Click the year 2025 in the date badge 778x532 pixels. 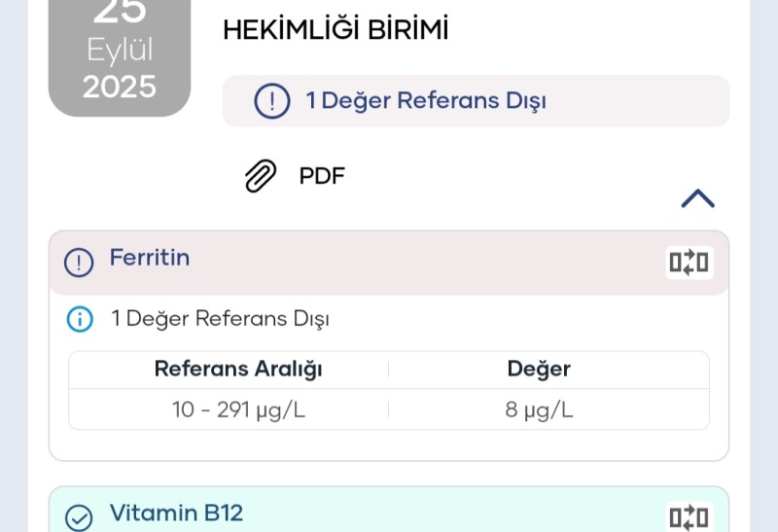point(120,88)
